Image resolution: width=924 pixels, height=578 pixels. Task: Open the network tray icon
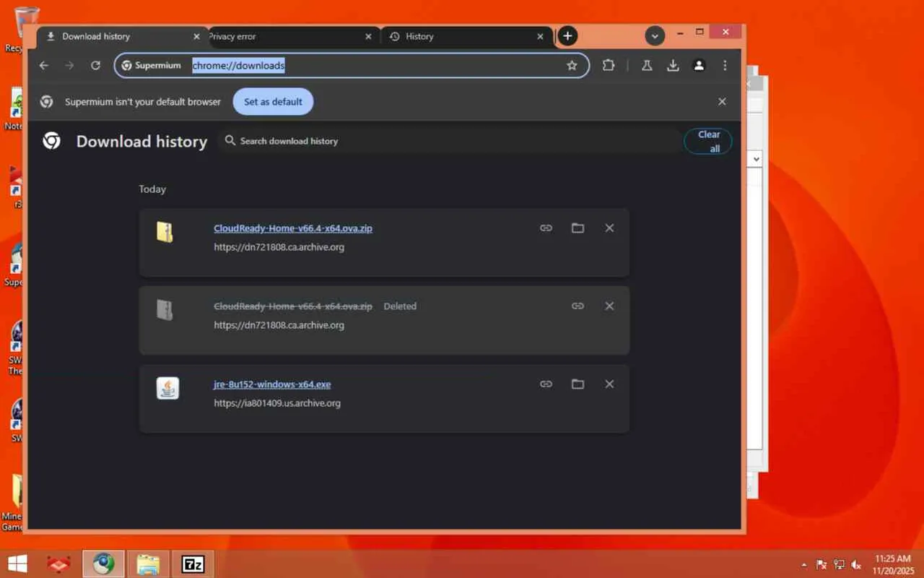tap(839, 565)
